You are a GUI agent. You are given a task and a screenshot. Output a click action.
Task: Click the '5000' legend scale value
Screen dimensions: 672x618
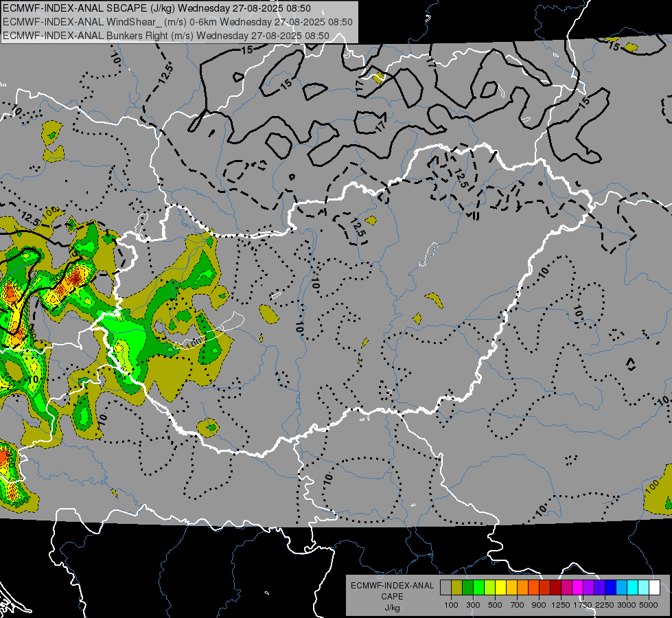[x=649, y=605]
